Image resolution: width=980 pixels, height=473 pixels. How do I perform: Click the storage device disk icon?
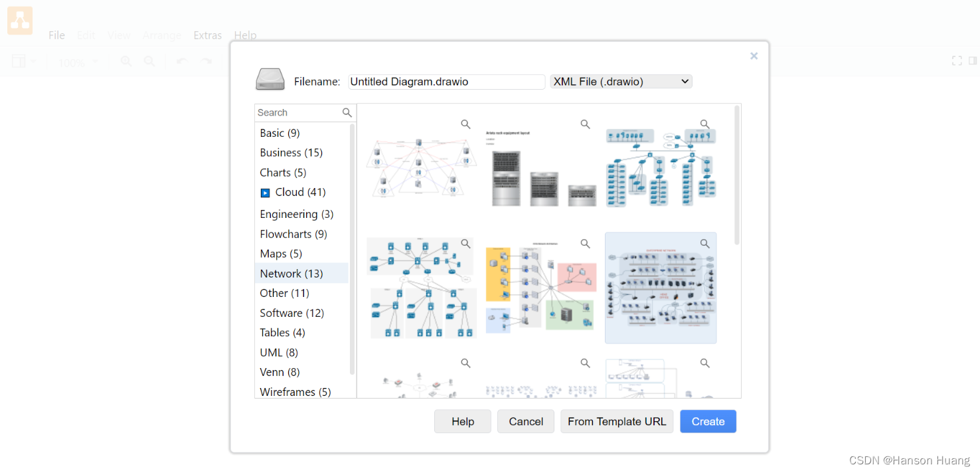[x=270, y=80]
